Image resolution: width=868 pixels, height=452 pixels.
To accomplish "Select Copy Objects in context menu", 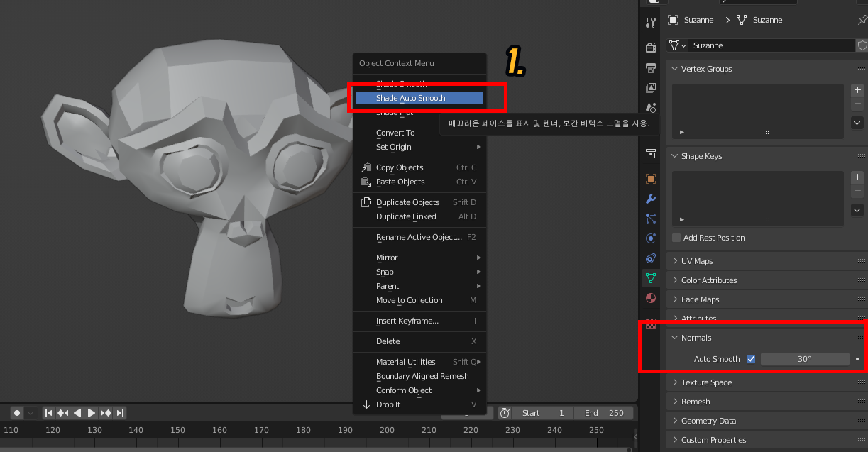I will click(x=419, y=167).
